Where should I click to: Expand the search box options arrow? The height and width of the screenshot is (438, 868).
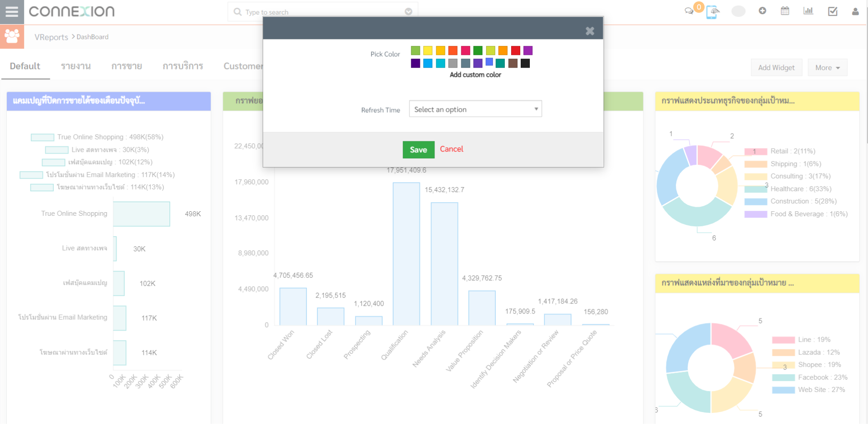[408, 12]
